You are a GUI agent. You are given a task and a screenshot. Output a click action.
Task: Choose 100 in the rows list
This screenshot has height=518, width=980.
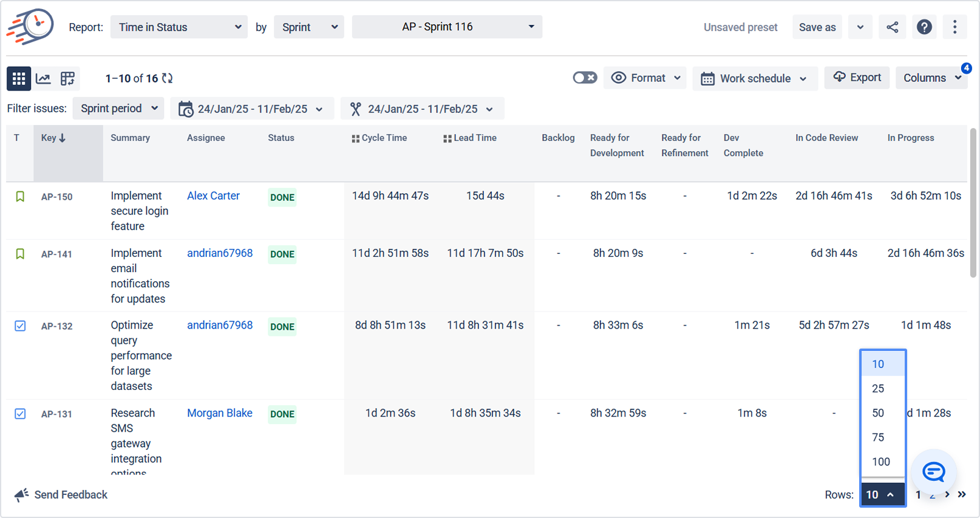tap(880, 462)
